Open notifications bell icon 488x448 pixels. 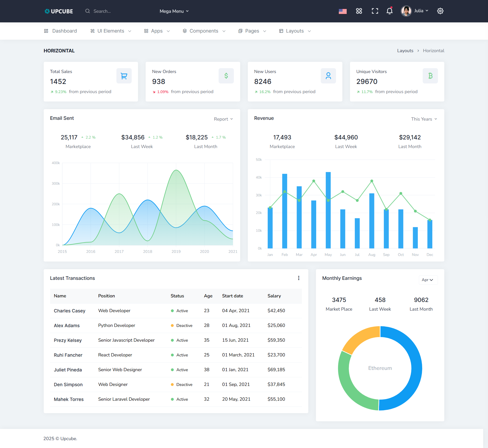click(389, 11)
